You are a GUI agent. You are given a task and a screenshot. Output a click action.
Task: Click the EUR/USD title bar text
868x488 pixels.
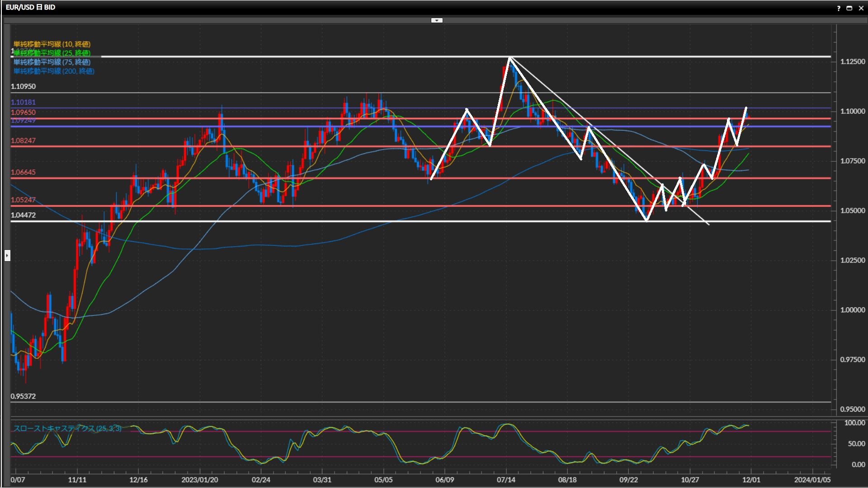click(30, 7)
